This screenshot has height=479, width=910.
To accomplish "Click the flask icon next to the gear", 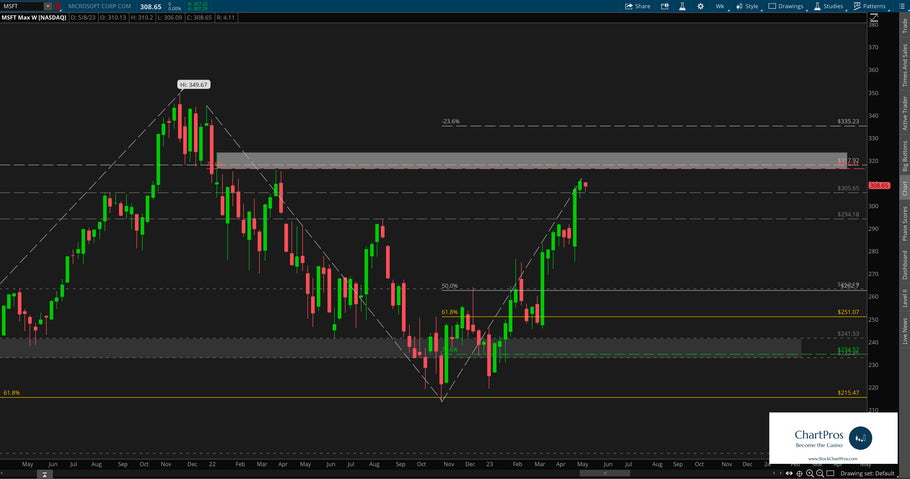I will click(682, 6).
